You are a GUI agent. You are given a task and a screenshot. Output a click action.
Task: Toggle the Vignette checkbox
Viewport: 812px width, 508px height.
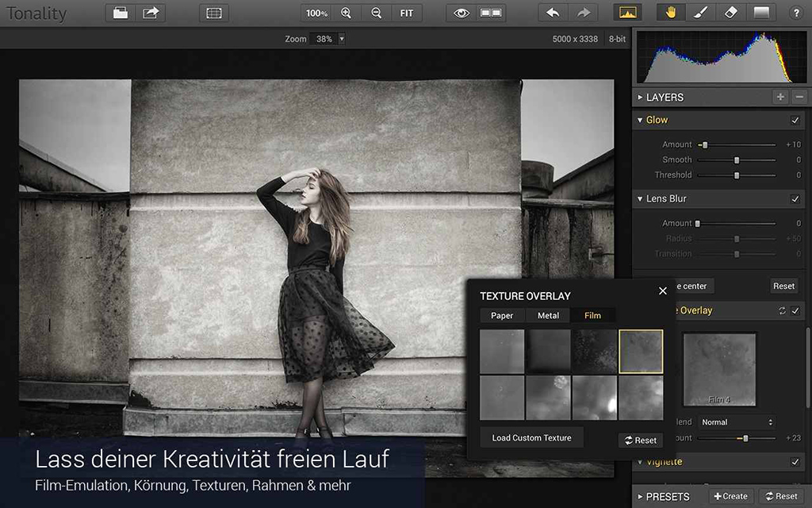pyautogui.click(x=795, y=462)
